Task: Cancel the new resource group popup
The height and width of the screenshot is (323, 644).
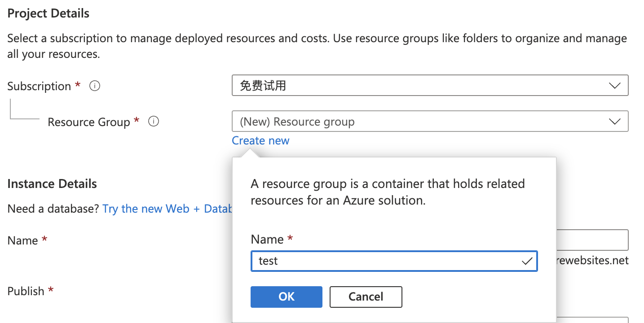Action: click(366, 297)
